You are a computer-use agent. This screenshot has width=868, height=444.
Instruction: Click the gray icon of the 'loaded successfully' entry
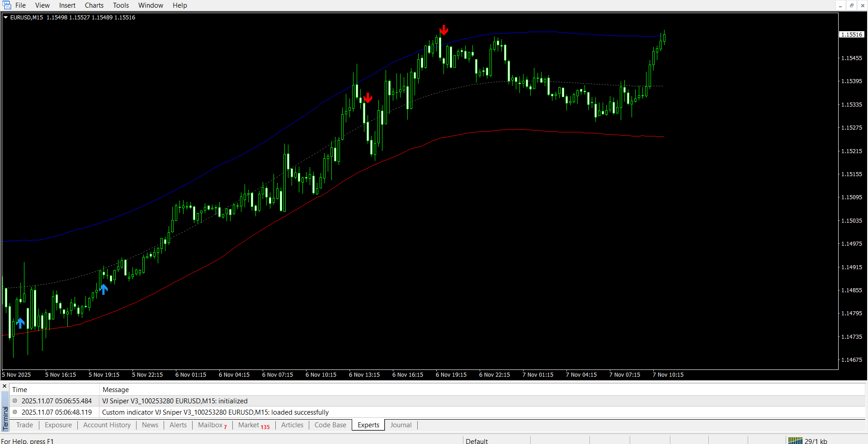point(15,412)
